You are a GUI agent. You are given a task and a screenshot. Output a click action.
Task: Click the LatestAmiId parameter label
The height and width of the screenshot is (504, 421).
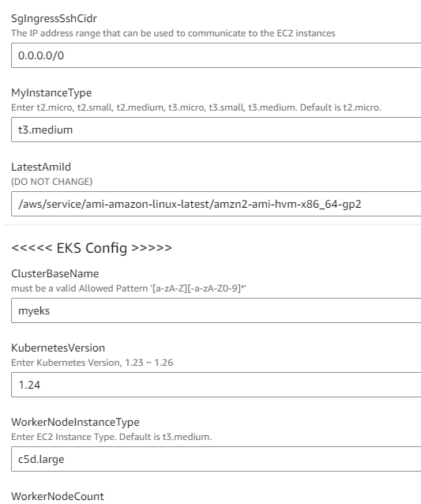(x=41, y=167)
